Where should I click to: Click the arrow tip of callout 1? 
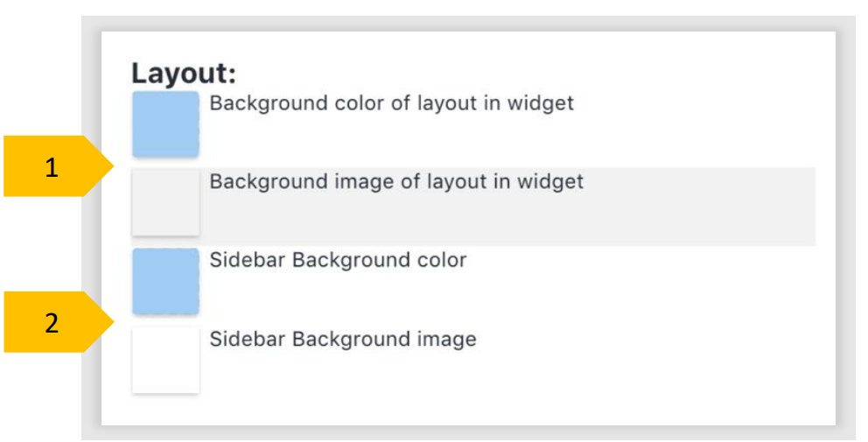pyautogui.click(x=113, y=166)
